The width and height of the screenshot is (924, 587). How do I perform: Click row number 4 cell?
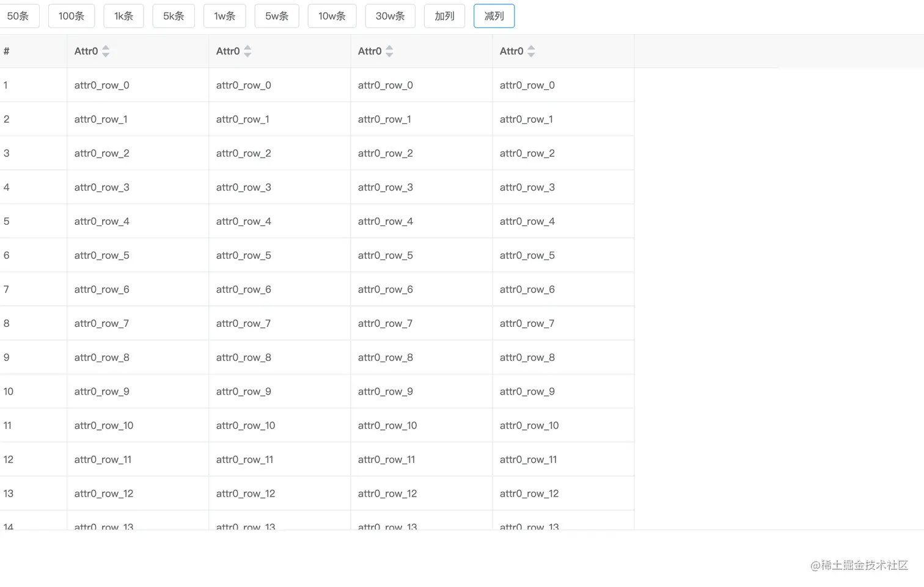point(33,187)
